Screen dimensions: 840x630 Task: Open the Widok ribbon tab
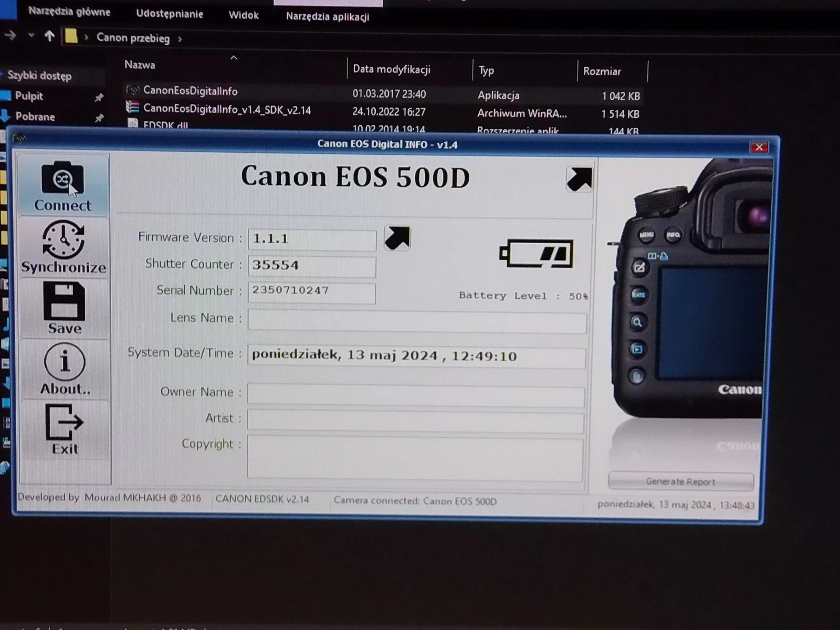point(244,15)
